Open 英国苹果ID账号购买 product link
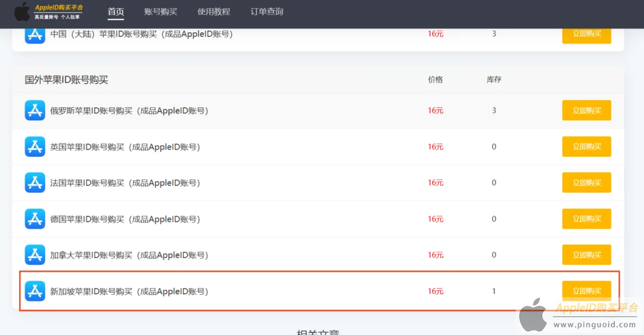This screenshot has width=644, height=335. coord(125,147)
